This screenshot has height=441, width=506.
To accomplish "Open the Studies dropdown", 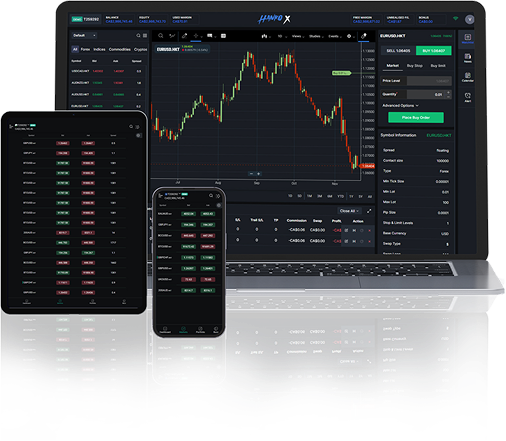I will pyautogui.click(x=316, y=36).
